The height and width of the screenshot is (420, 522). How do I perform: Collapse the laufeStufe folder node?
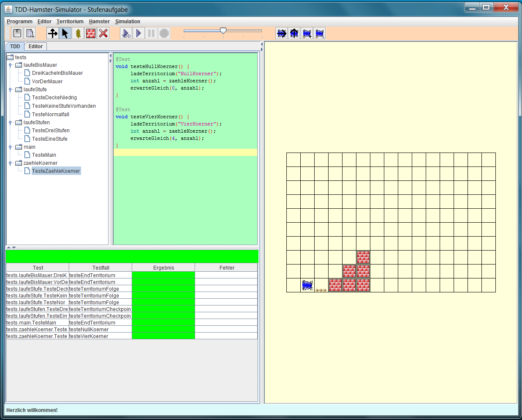tap(10, 90)
